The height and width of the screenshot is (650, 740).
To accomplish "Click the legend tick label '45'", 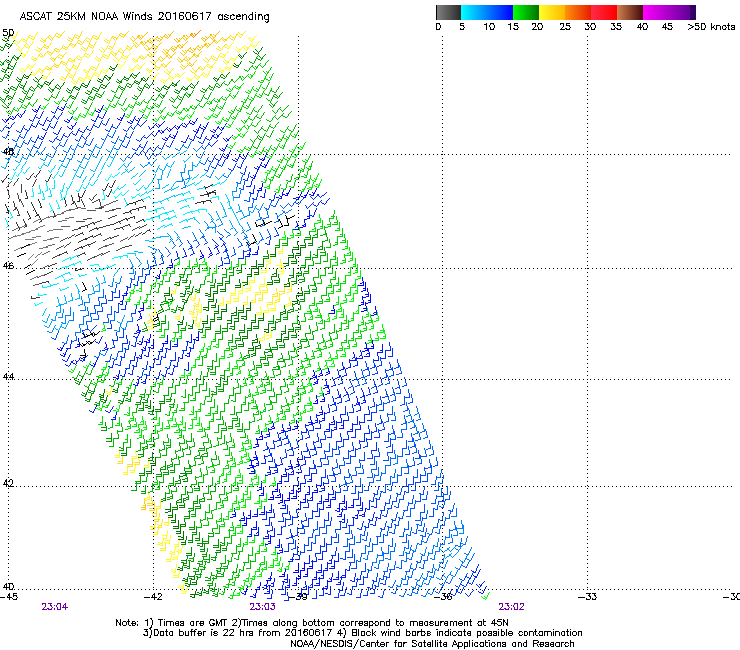I will coord(667,27).
